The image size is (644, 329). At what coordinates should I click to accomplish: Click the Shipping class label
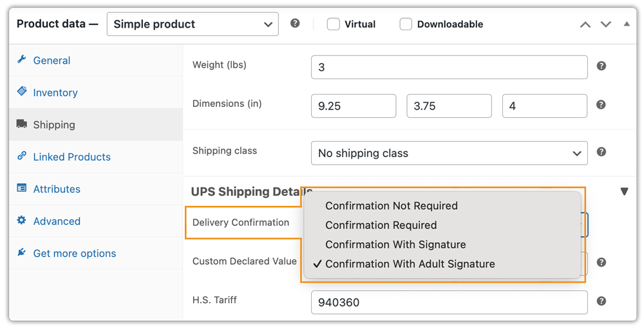[x=225, y=151]
